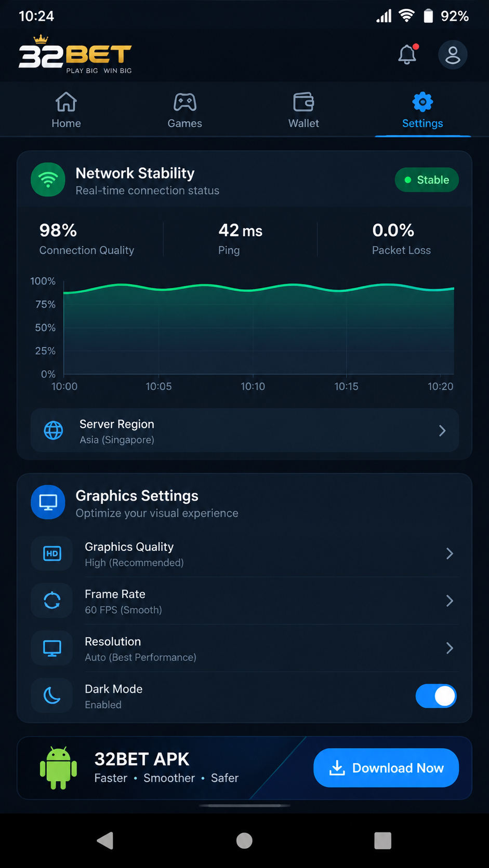The height and width of the screenshot is (868, 489).
Task: Open Resolution options via chevron
Action: [450, 648]
